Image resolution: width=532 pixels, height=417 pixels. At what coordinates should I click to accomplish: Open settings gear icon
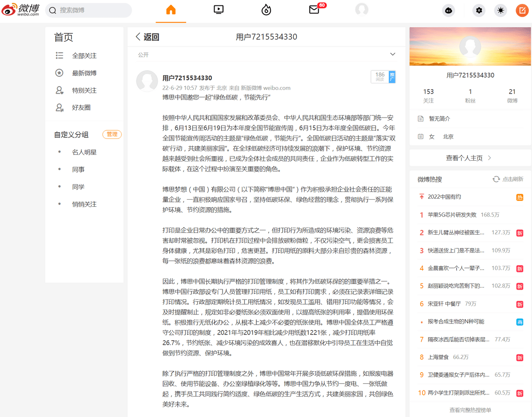[x=479, y=11]
